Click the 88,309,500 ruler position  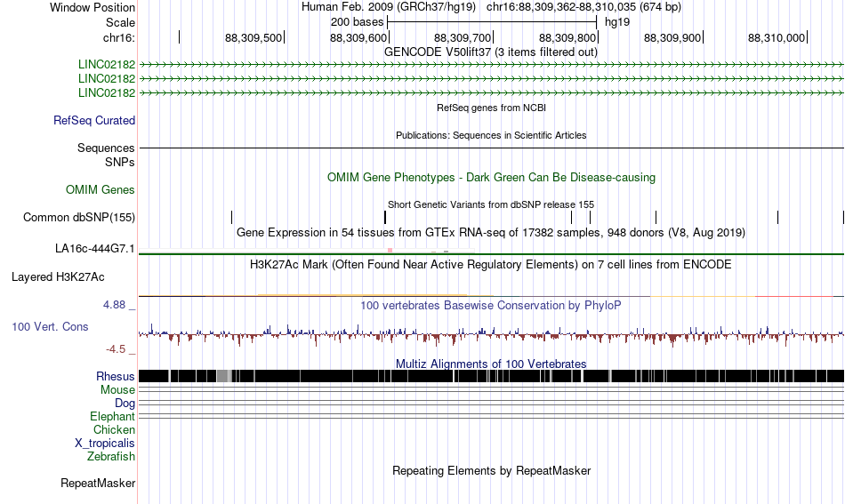click(253, 37)
